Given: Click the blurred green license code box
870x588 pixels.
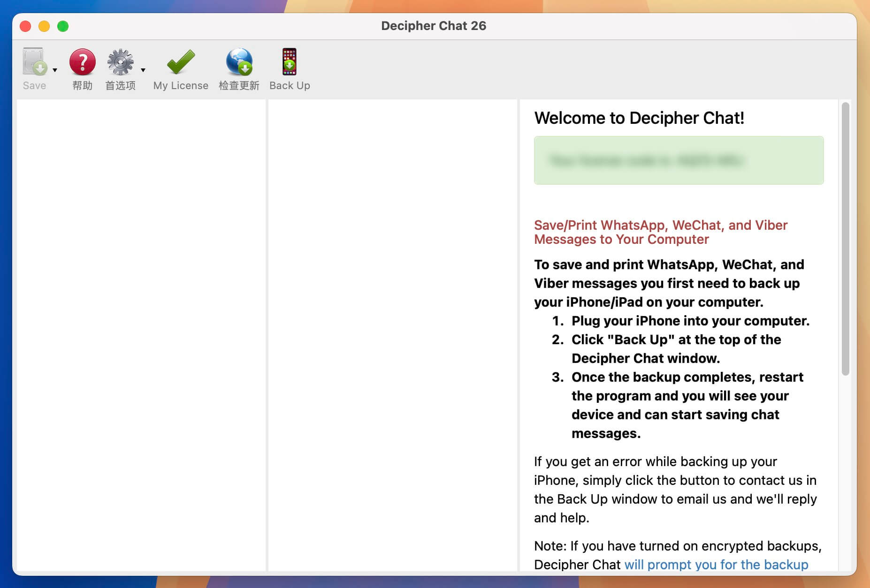Looking at the screenshot, I should click(x=679, y=160).
